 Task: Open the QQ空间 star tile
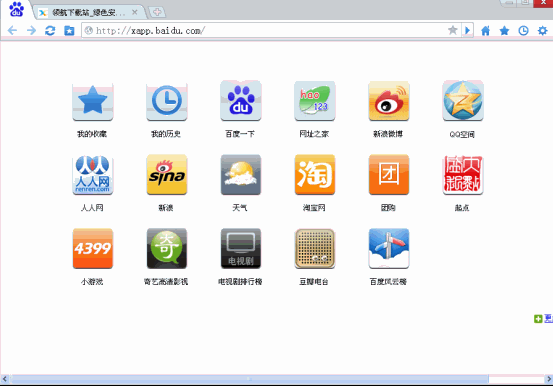pos(463,101)
